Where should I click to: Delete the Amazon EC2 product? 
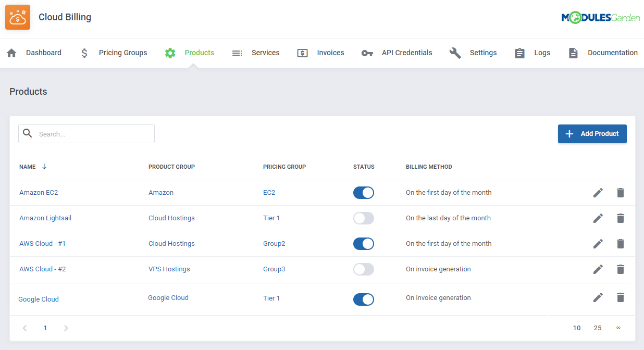click(620, 193)
